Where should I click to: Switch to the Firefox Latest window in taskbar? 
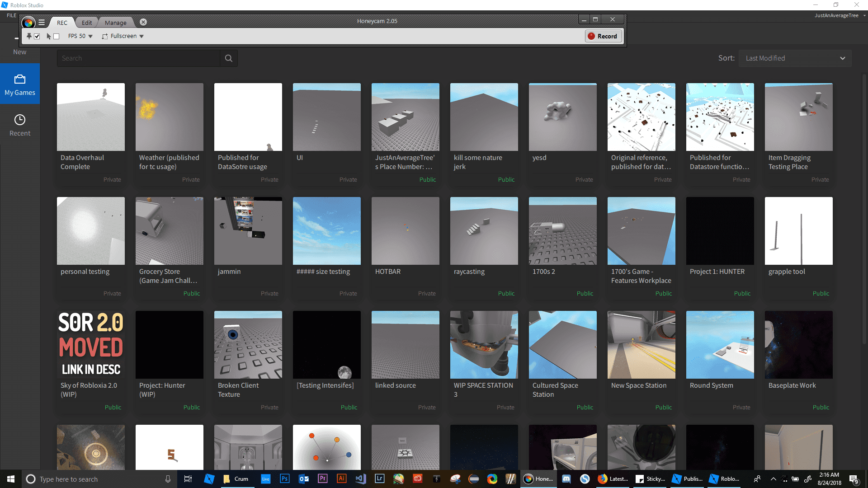[x=613, y=479]
